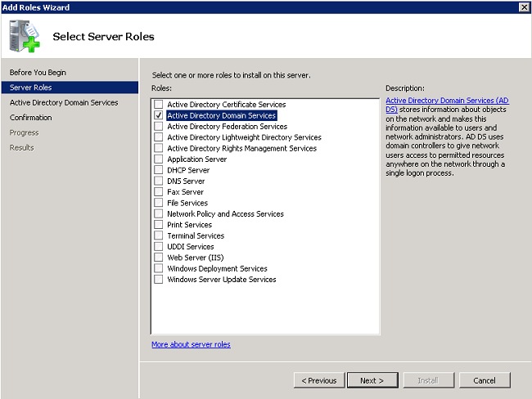Close the Add Roles Wizard window
Image resolution: width=532 pixels, height=399 pixels.
click(524, 7)
